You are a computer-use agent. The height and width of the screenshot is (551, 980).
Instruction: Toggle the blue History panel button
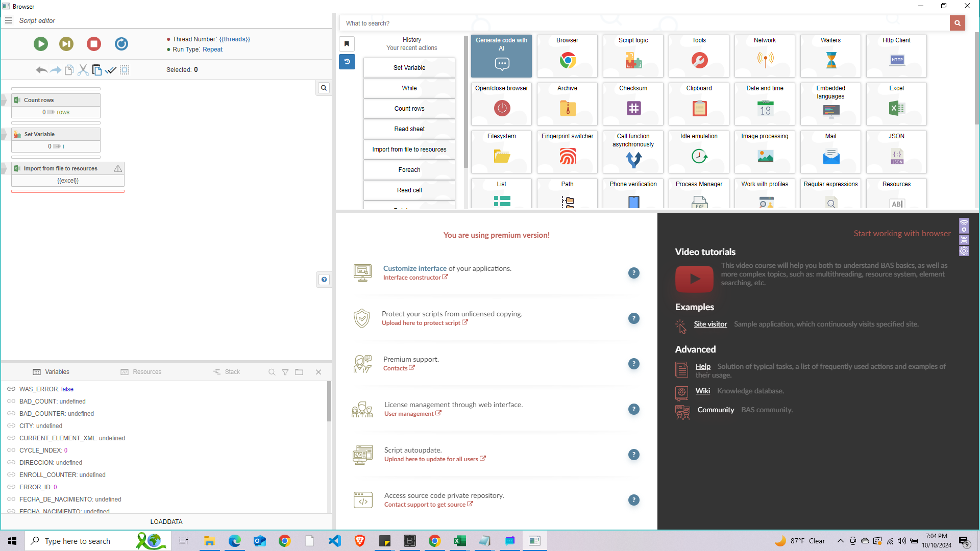point(347,62)
